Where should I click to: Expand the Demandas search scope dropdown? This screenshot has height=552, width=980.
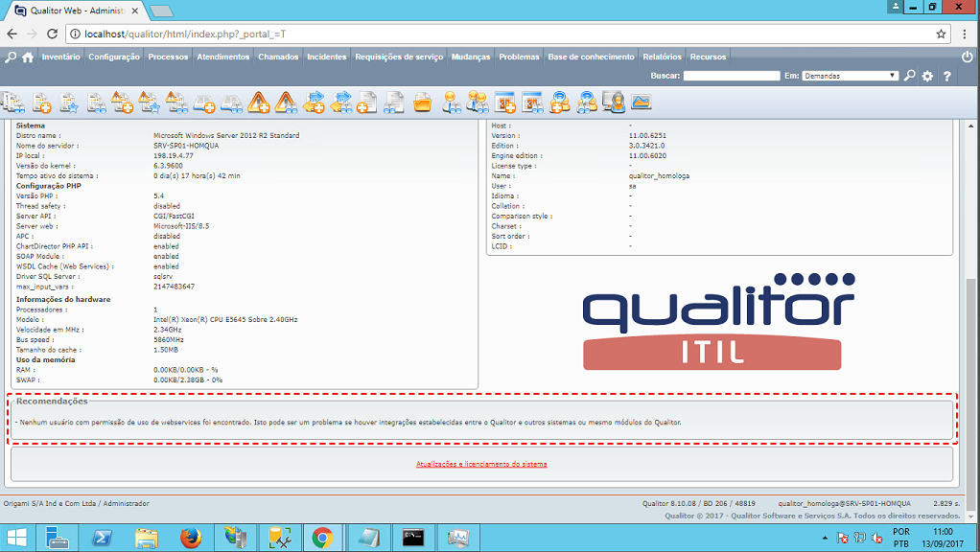(850, 76)
